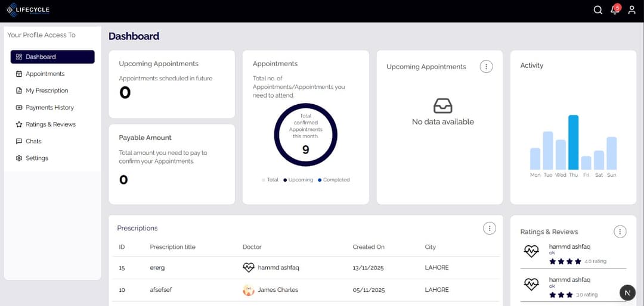Screen dimensions: 644x306
Task: Toggle the Completed legend item
Action: [334, 180]
